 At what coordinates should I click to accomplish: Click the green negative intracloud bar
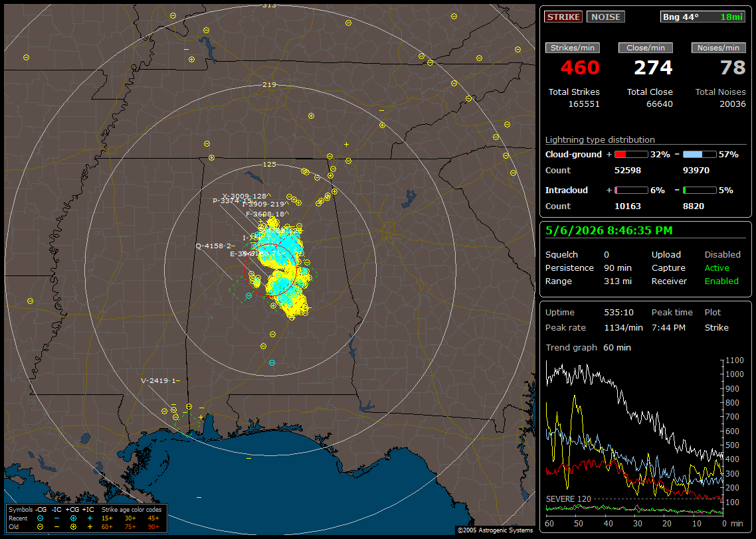700,191
